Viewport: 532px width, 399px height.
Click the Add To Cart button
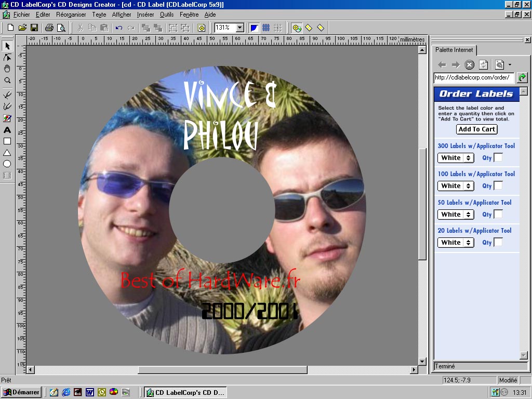477,129
